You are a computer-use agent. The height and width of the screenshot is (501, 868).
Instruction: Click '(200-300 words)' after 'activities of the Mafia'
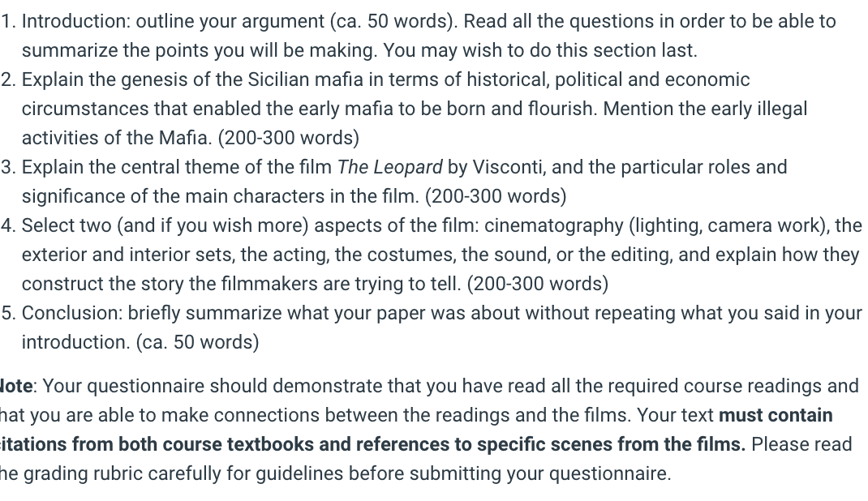[289, 138]
